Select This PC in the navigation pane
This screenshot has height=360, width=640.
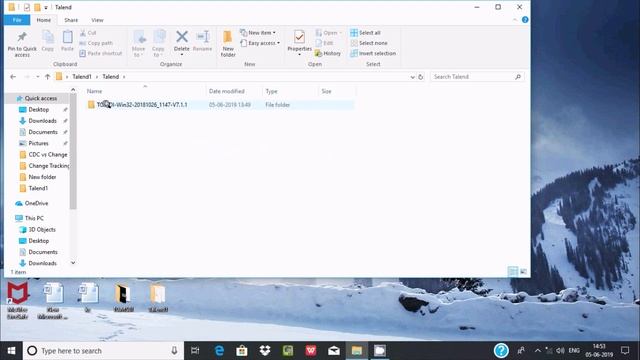point(34,218)
